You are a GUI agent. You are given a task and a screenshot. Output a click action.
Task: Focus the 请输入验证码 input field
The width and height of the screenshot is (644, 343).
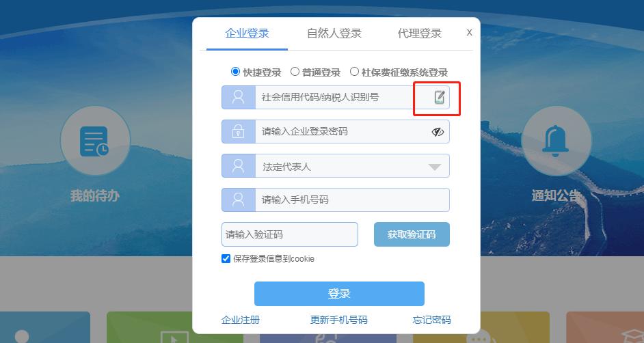[290, 234]
